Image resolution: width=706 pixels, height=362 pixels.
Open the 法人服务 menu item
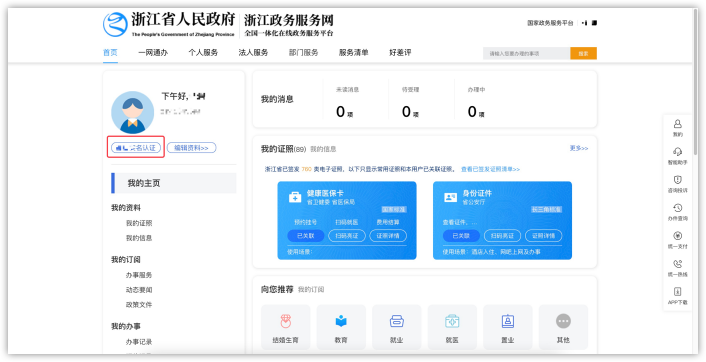[253, 53]
